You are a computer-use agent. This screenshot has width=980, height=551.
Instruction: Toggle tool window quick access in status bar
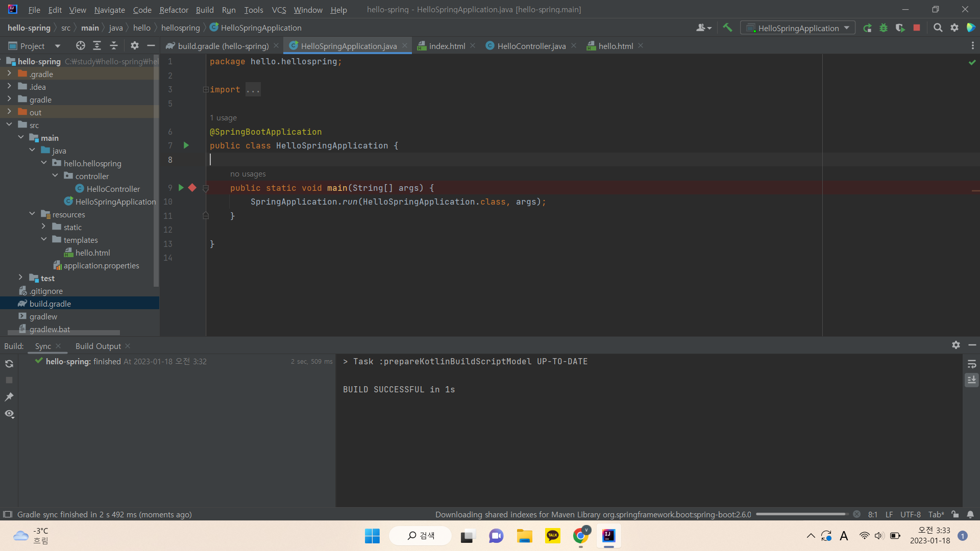8,514
